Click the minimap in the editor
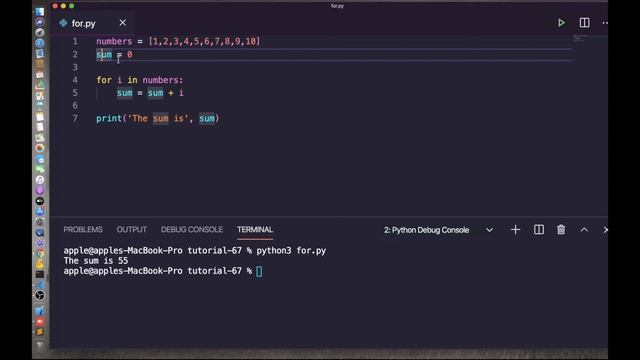The width and height of the screenshot is (640, 360). click(579, 39)
